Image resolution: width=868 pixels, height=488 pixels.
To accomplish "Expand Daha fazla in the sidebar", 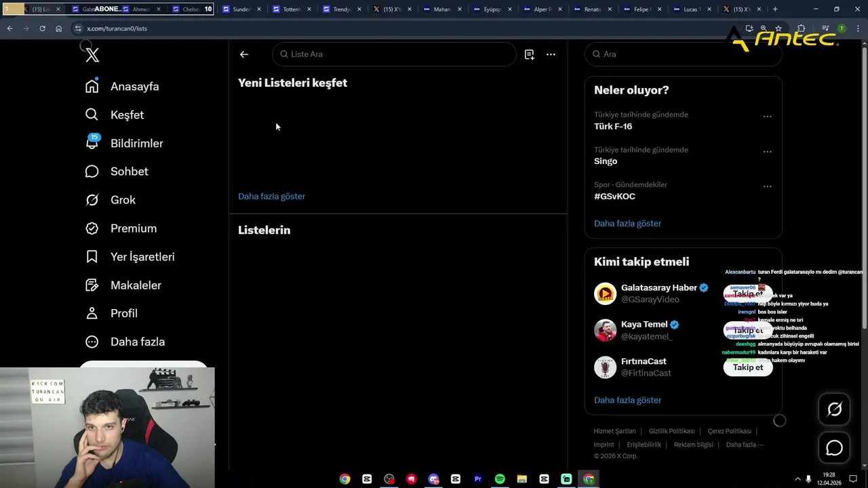I will tap(125, 342).
